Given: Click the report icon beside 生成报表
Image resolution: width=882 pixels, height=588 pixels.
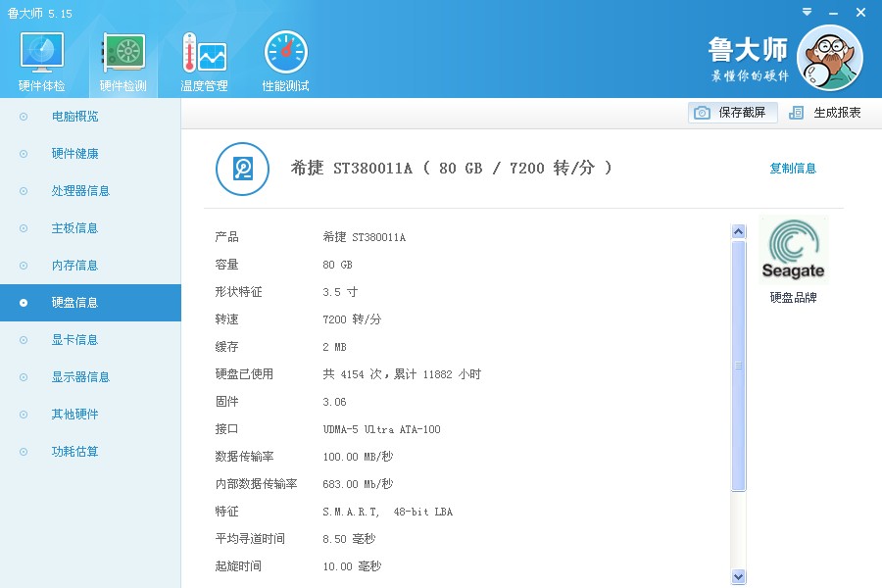Looking at the screenshot, I should tap(796, 113).
